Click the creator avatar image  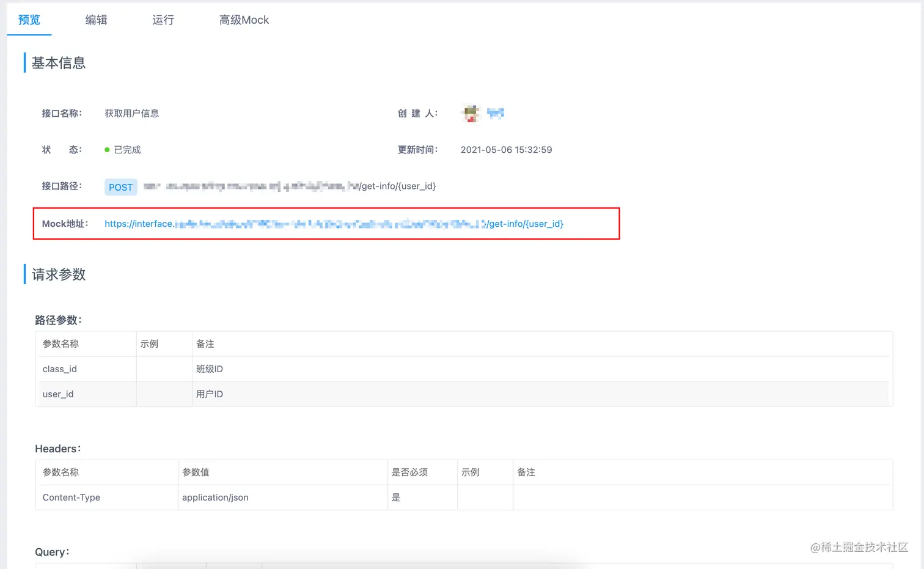pyautogui.click(x=471, y=113)
